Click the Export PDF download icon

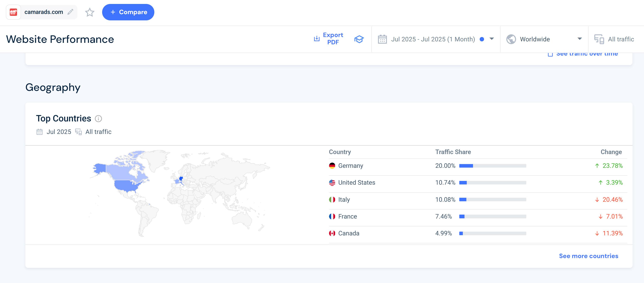[317, 39]
